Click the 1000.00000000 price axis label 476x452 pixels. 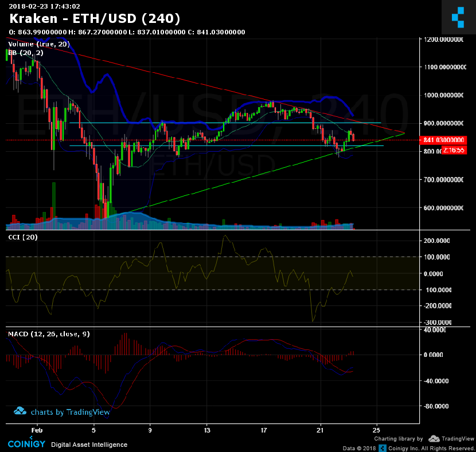click(443, 95)
